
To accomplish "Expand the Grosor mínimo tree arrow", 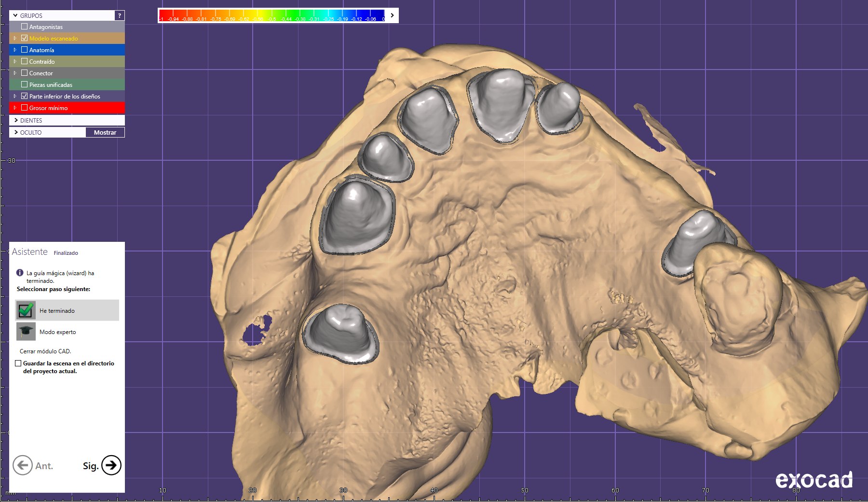I will (15, 108).
